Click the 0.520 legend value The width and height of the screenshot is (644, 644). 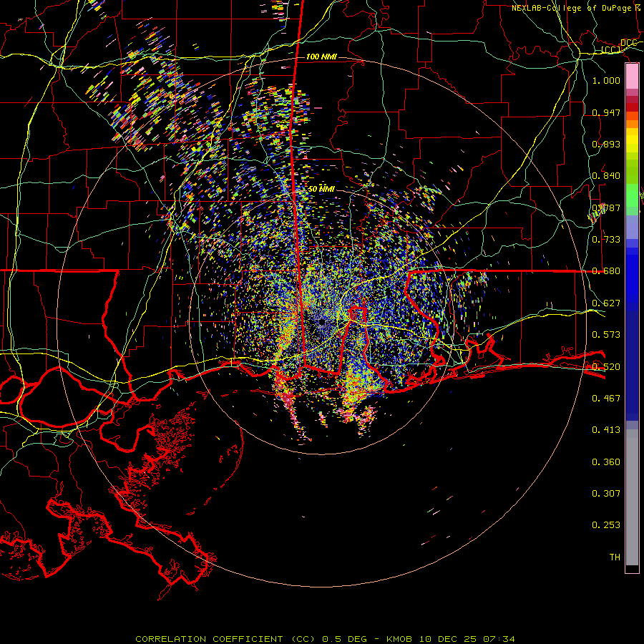point(606,367)
